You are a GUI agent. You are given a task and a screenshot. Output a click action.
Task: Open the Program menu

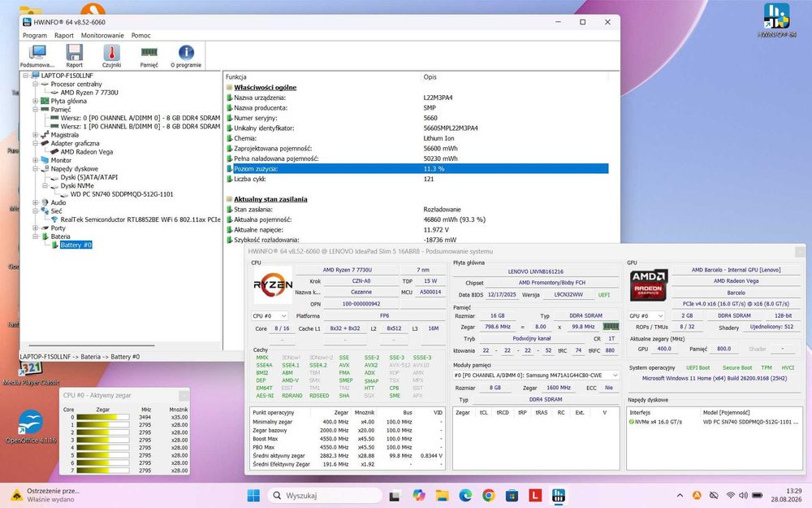(35, 35)
